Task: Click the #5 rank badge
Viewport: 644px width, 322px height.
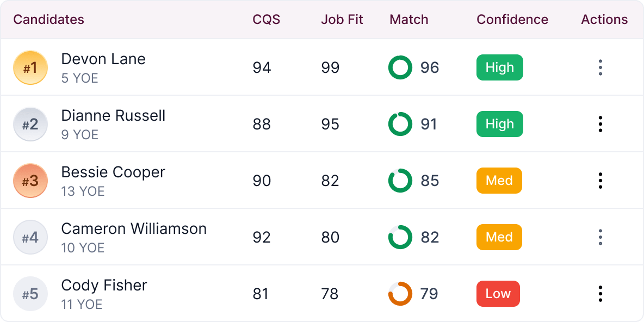Action: pos(30,294)
